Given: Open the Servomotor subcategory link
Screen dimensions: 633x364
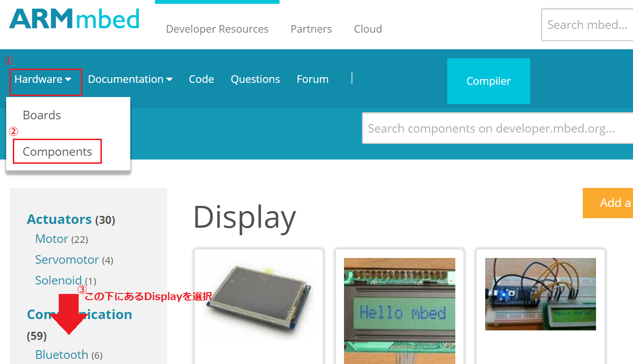Looking at the screenshot, I should [x=67, y=259].
